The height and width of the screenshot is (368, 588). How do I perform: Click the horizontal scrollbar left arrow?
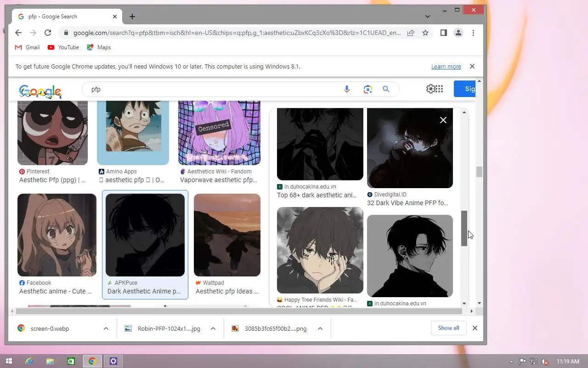pos(12,311)
